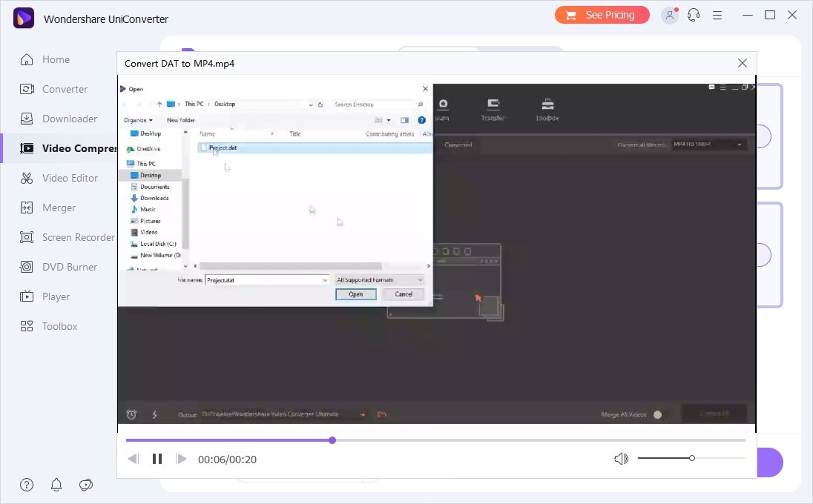
Task: Click the Search Desktop field
Action: (x=378, y=104)
